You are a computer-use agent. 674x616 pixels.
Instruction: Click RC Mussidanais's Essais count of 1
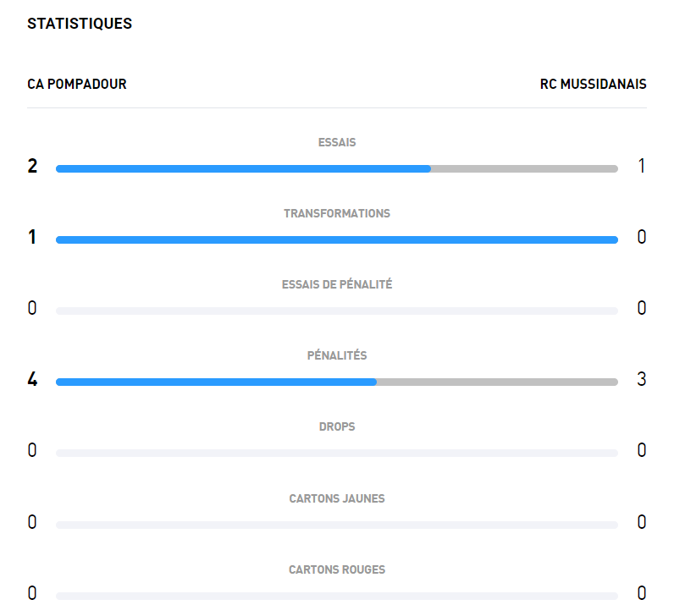(x=642, y=166)
